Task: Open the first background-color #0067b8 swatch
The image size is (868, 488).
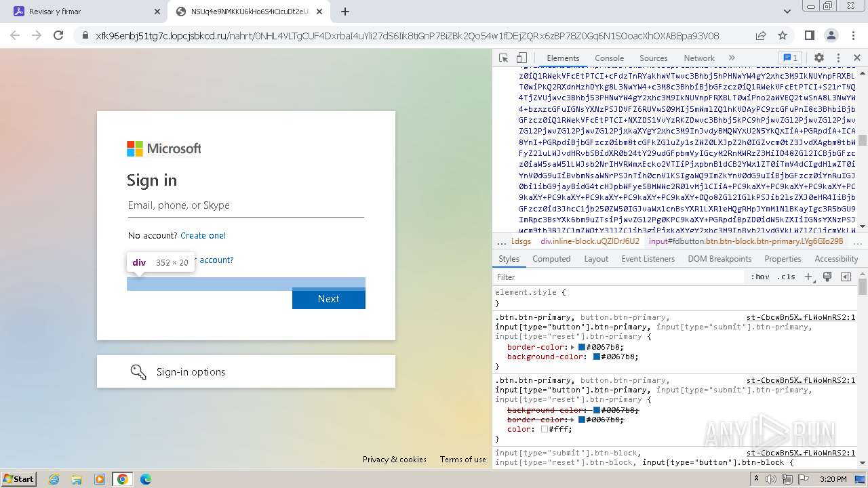Action: [x=597, y=357]
